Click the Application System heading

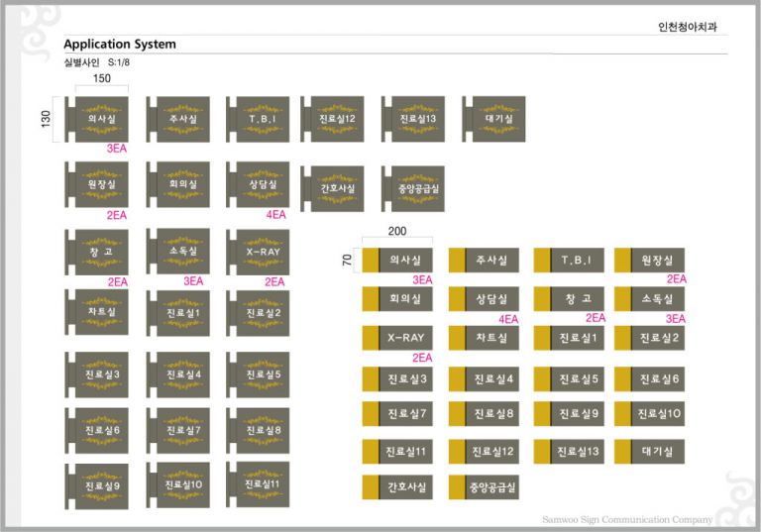120,45
